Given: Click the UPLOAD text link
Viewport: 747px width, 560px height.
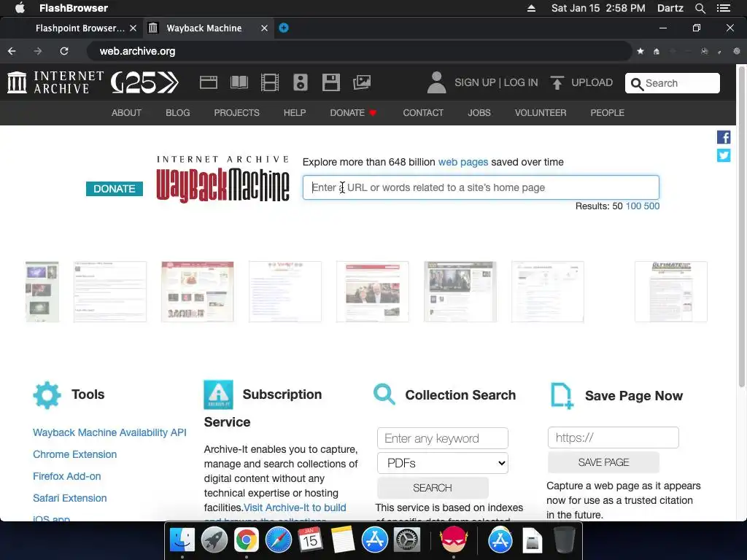Looking at the screenshot, I should [592, 82].
